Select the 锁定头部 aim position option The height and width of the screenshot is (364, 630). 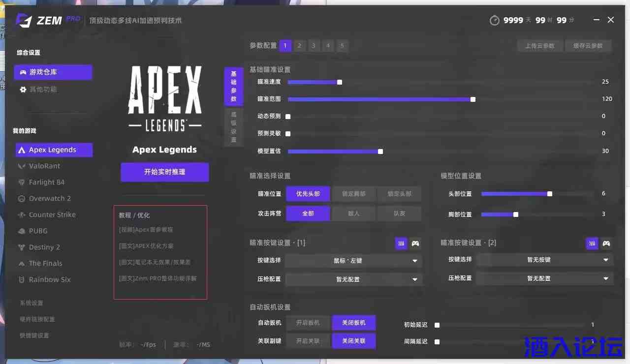(x=399, y=194)
